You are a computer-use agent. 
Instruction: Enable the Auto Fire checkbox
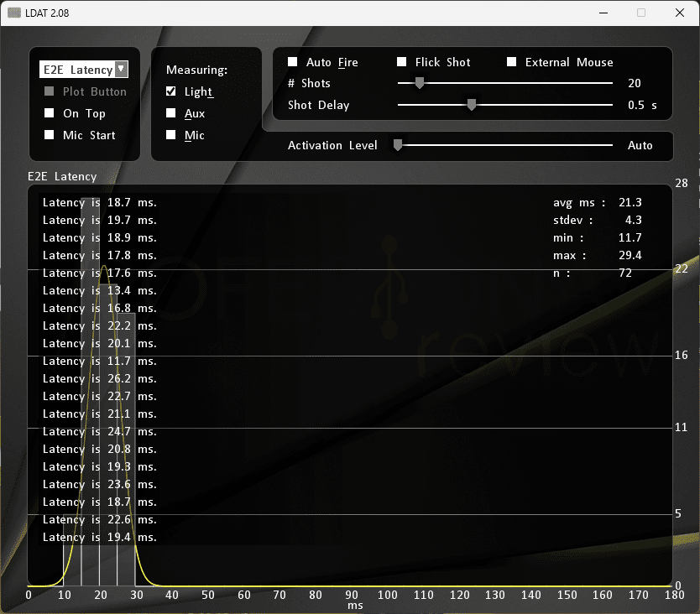click(x=292, y=61)
